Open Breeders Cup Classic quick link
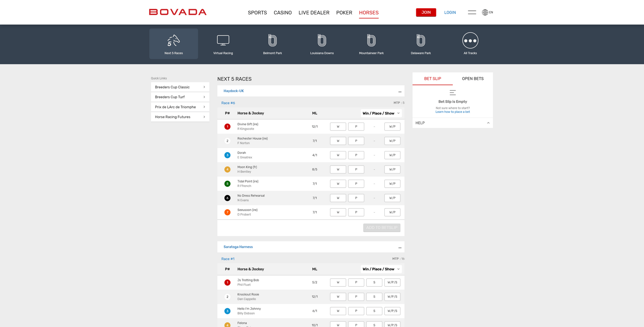644x327 pixels. tap(180, 87)
